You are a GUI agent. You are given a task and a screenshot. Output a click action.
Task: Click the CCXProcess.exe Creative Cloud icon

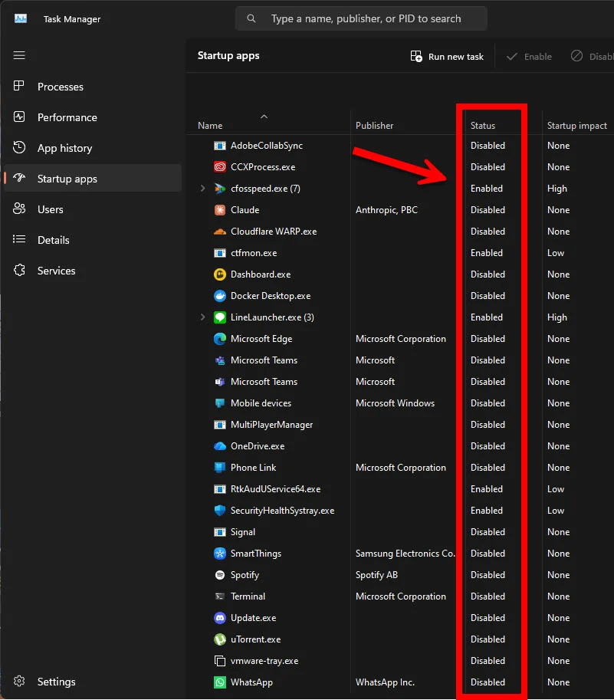pos(220,167)
